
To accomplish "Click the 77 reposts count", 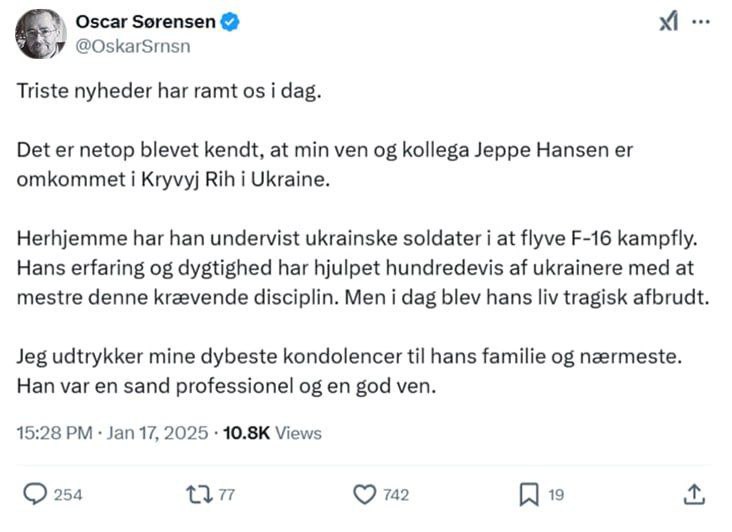I will coord(227,495).
